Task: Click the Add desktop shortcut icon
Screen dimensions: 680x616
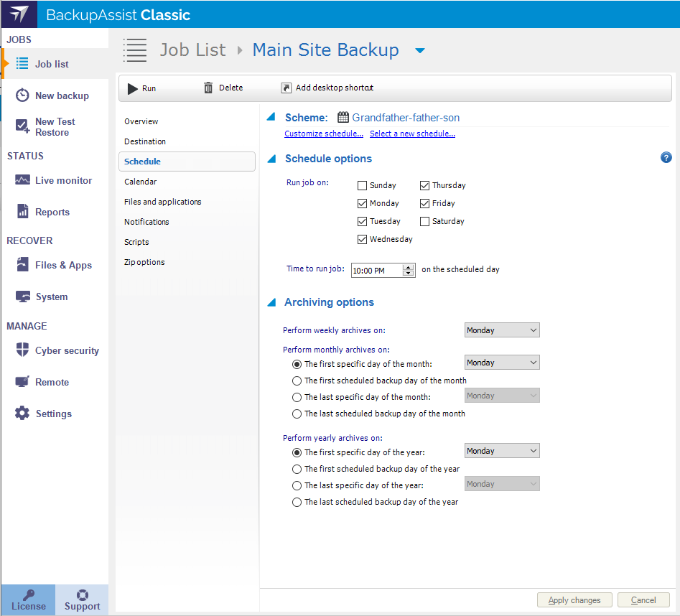Action: tap(287, 88)
